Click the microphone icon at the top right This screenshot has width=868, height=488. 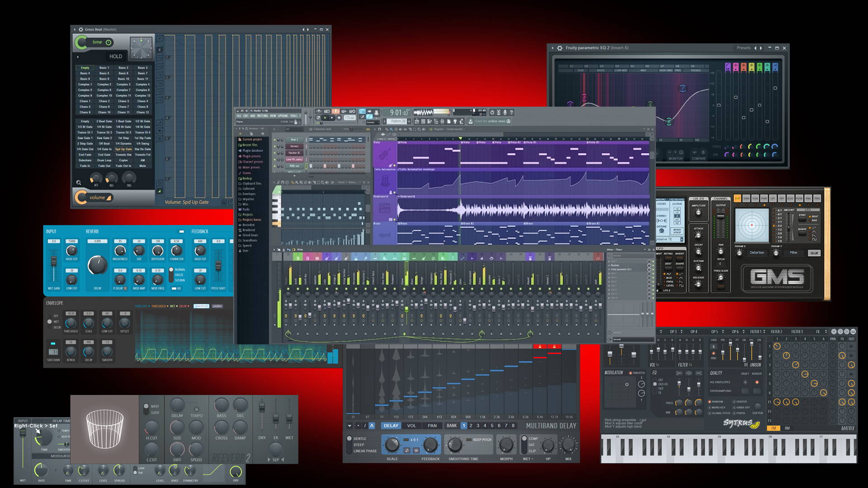click(504, 113)
